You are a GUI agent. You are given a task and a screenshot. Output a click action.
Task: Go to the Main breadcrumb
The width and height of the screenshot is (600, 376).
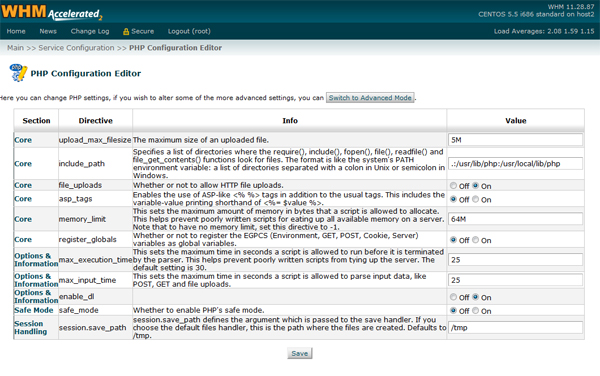tap(15, 48)
